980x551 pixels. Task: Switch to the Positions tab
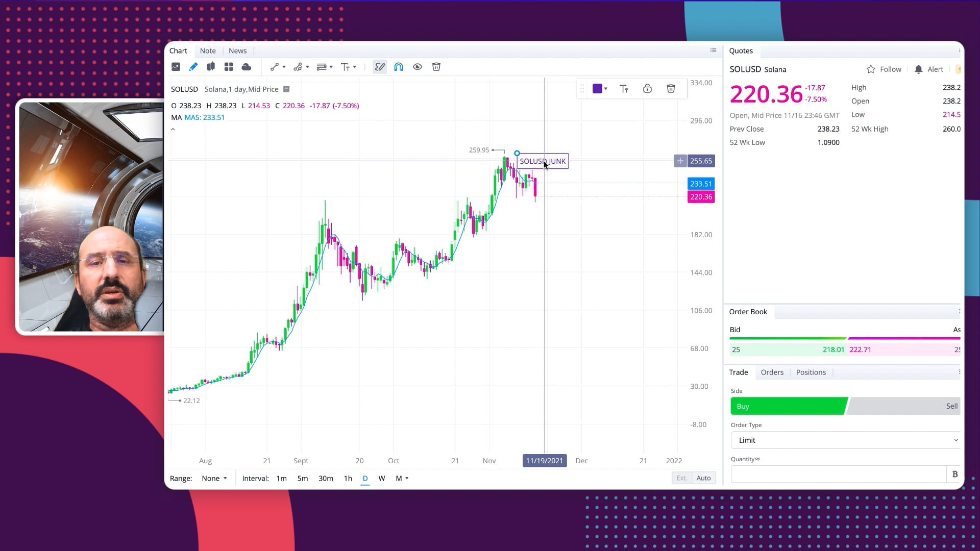click(x=811, y=372)
